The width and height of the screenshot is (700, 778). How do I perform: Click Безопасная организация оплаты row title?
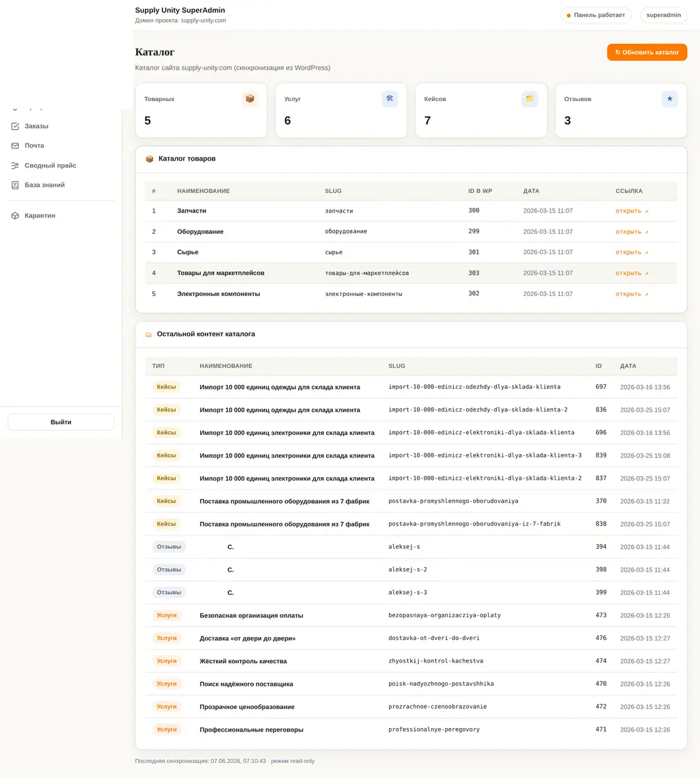tap(251, 615)
